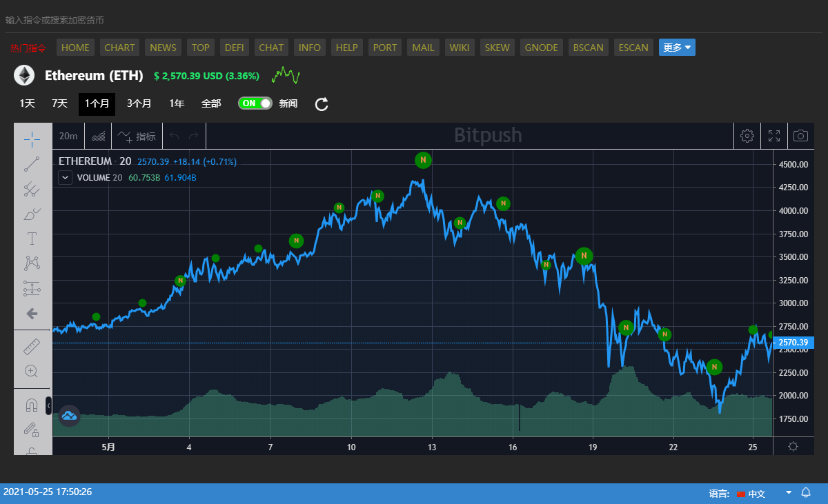Take a chart snapshot with camera icon

pos(800,136)
